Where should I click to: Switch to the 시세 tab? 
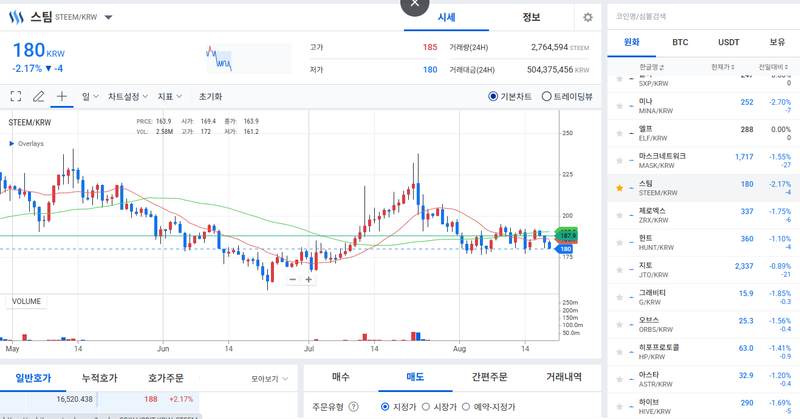[446, 17]
